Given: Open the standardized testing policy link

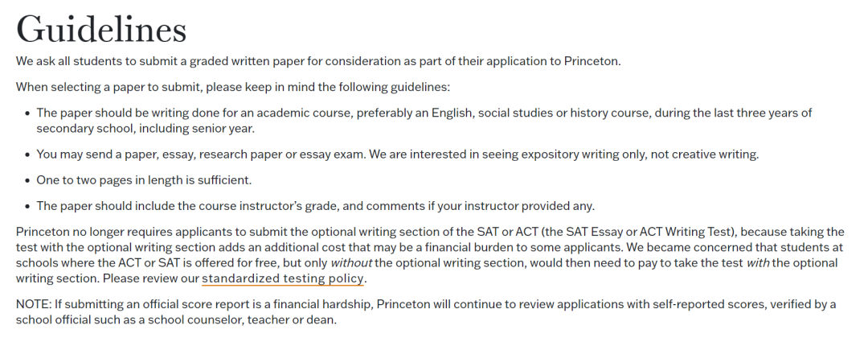Looking at the screenshot, I should (283, 278).
